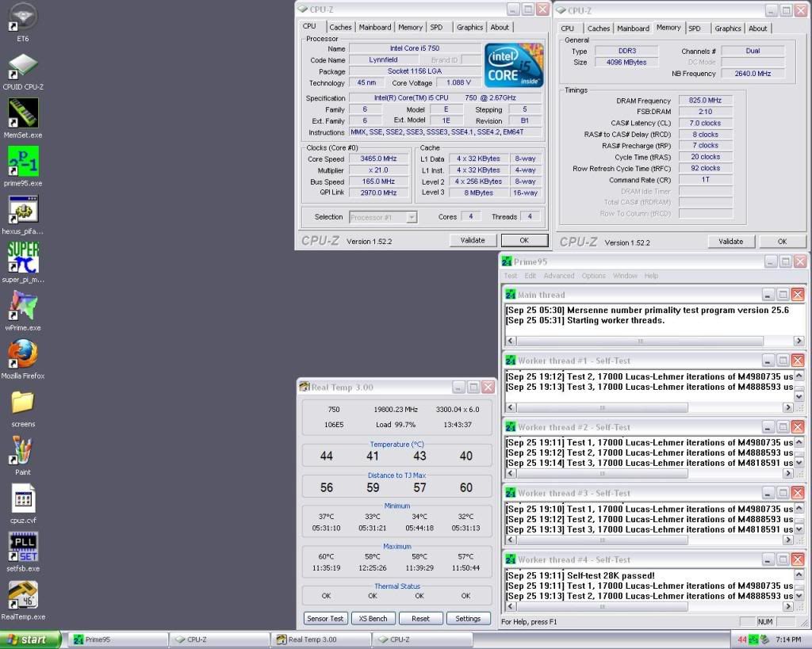This screenshot has width=812, height=649.
Task: Click Worker thread #4 up scroll arrow
Action: click(x=799, y=575)
